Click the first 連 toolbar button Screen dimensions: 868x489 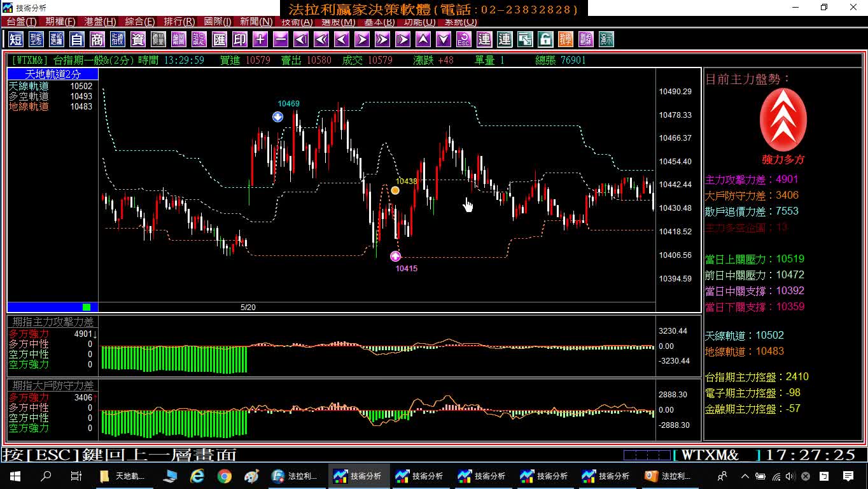[484, 39]
